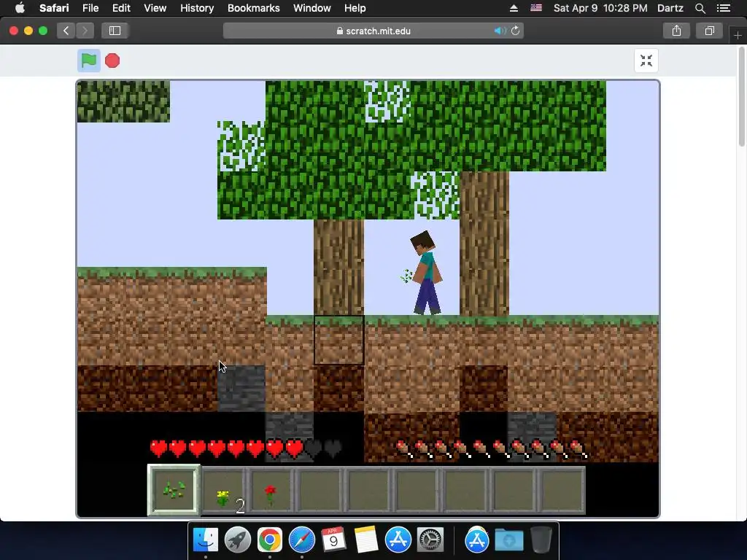Open the Safari menu
747x560 pixels.
[x=54, y=8]
